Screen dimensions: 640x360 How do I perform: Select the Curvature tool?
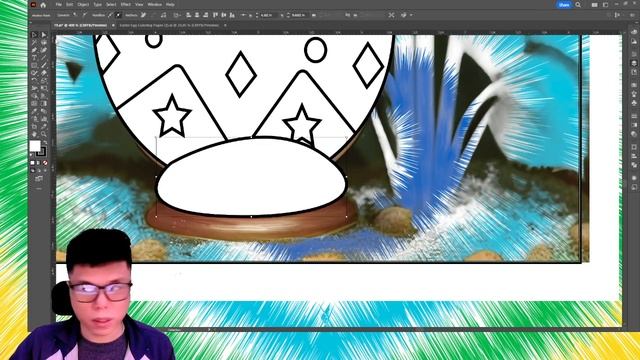tap(44, 50)
